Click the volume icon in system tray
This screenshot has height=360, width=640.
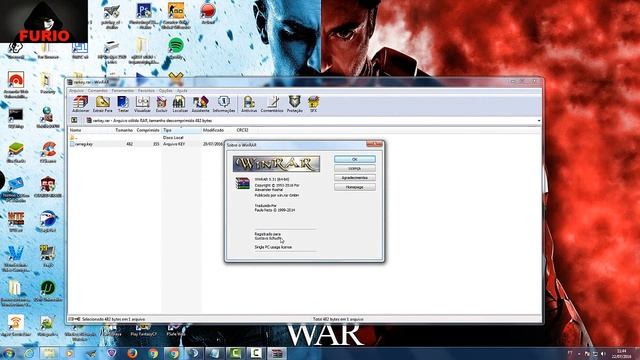pos(603,353)
